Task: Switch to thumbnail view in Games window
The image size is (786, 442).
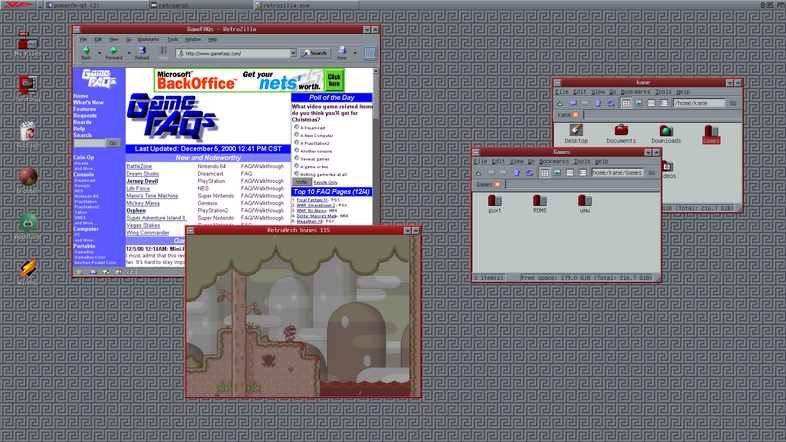Action: coord(557,173)
